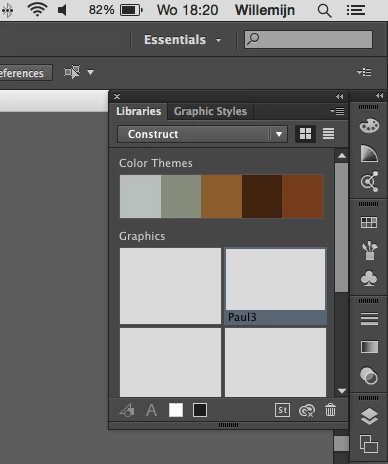Click the Adobe Stock 'St' icon
This screenshot has width=388, height=464.
click(x=282, y=410)
